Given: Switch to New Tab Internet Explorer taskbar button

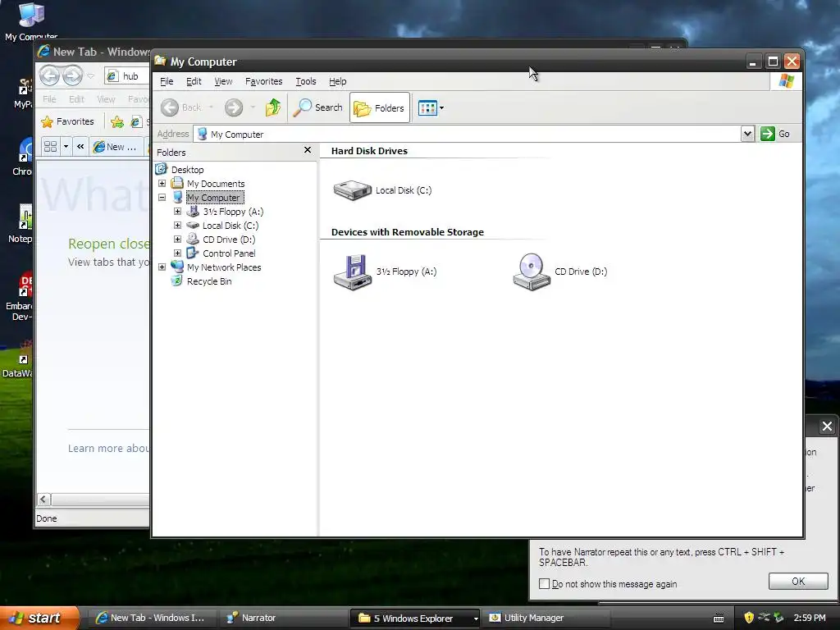Looking at the screenshot, I should 151,618.
